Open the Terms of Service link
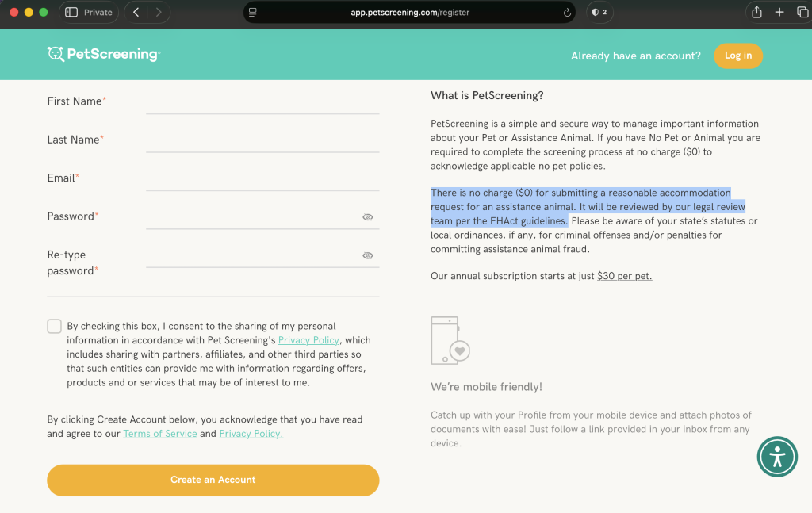 pos(160,434)
